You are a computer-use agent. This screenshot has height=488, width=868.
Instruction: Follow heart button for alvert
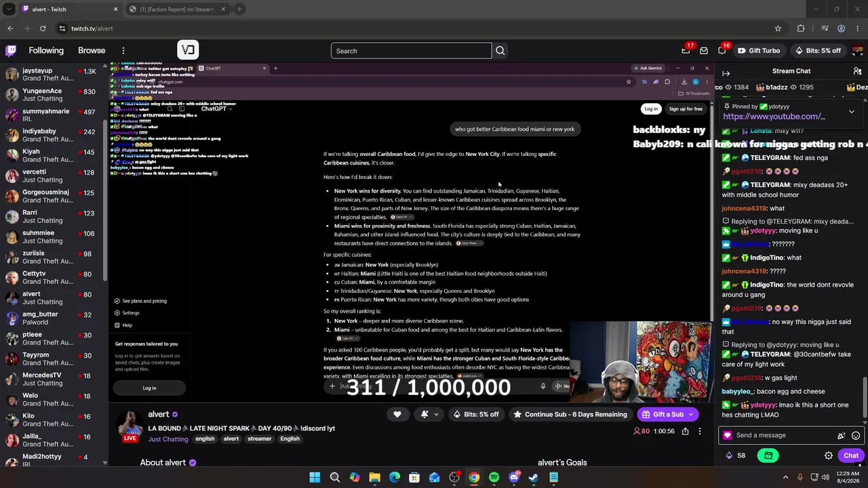[x=397, y=414]
